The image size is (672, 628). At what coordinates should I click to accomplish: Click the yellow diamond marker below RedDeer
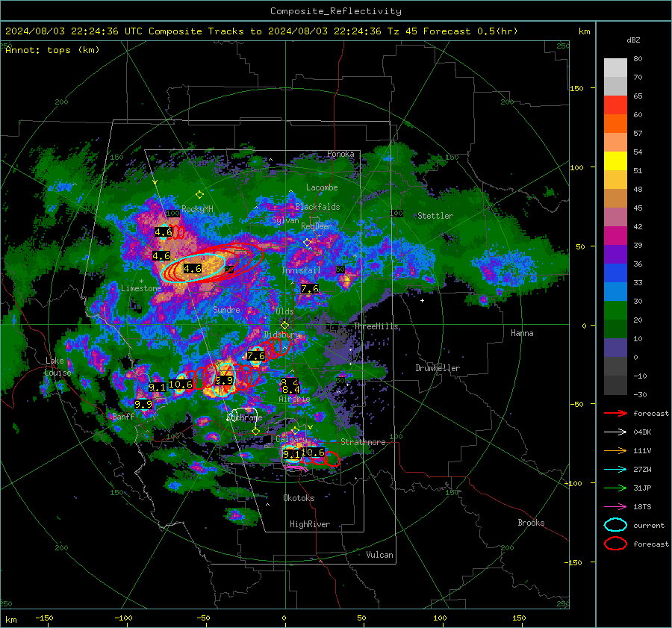click(x=307, y=243)
